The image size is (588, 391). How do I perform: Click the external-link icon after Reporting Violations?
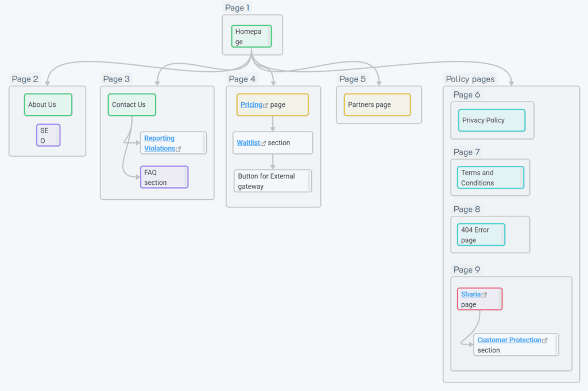click(x=179, y=149)
